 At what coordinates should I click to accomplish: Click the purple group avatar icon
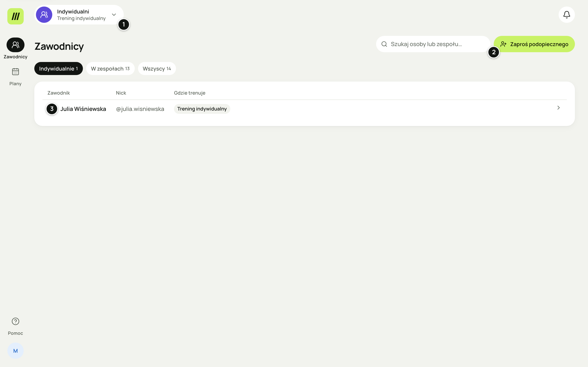click(x=44, y=15)
